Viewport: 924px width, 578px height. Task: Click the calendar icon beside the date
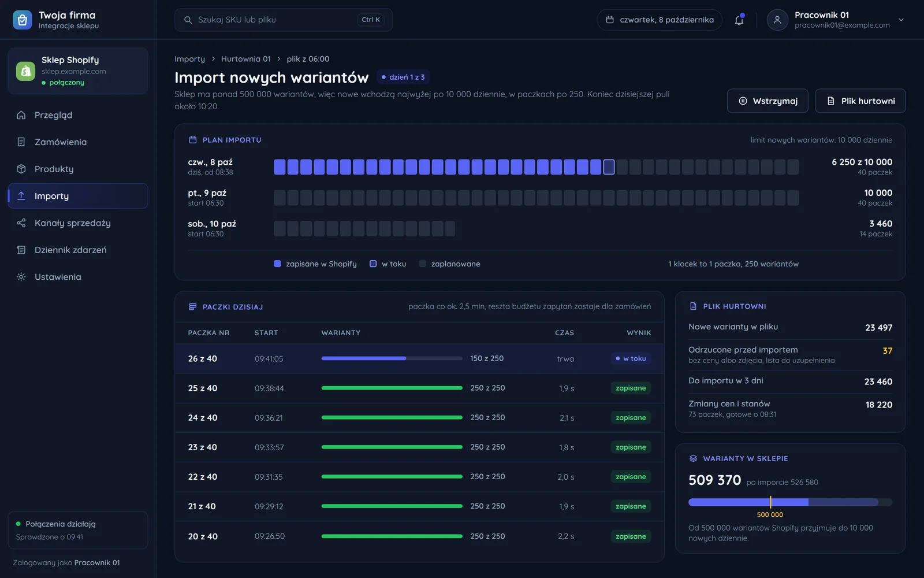pyautogui.click(x=610, y=20)
